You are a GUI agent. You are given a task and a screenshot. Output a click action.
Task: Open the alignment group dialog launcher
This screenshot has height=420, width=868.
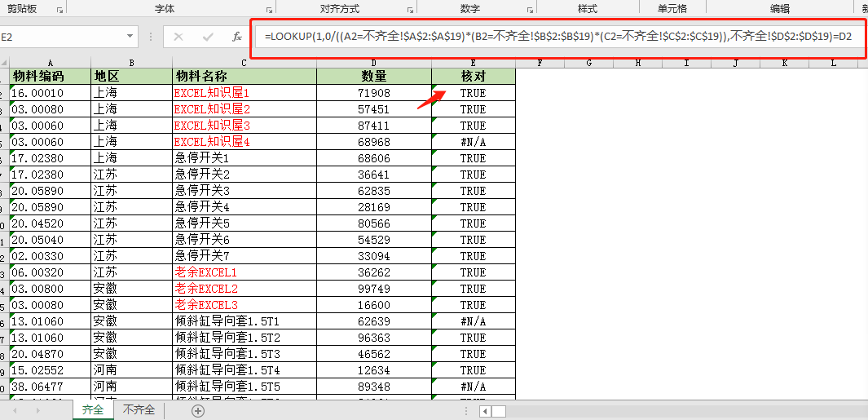coord(410,10)
